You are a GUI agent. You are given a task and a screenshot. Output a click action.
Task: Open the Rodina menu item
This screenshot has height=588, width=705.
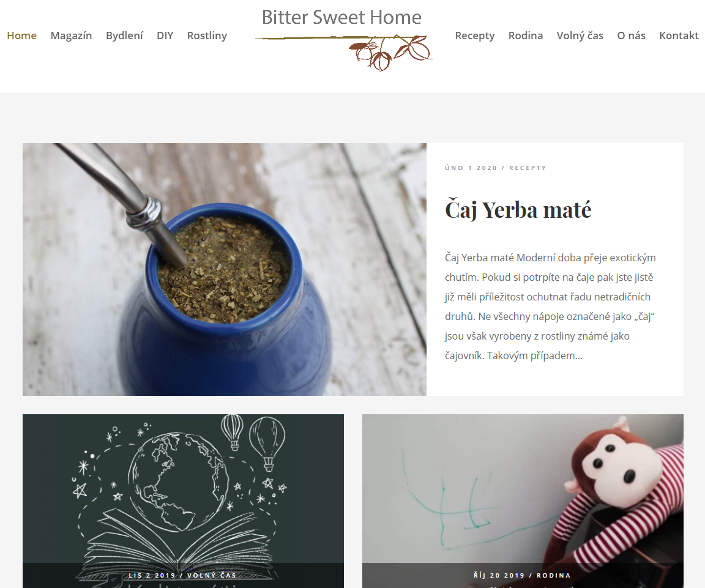[x=526, y=35]
